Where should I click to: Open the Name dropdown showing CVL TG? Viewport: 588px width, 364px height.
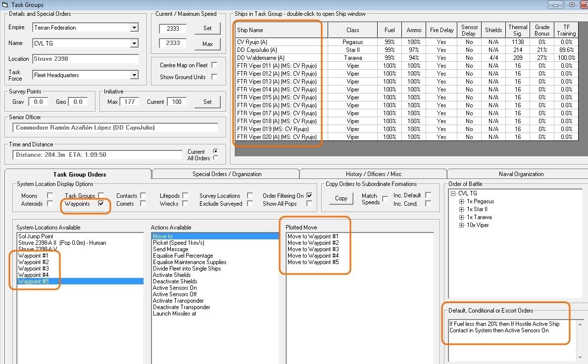pyautogui.click(x=134, y=43)
